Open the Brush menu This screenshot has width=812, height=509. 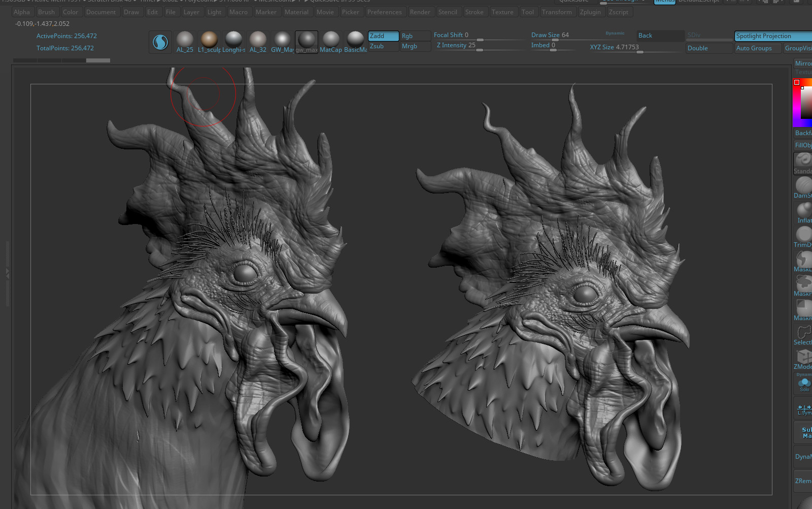click(46, 12)
